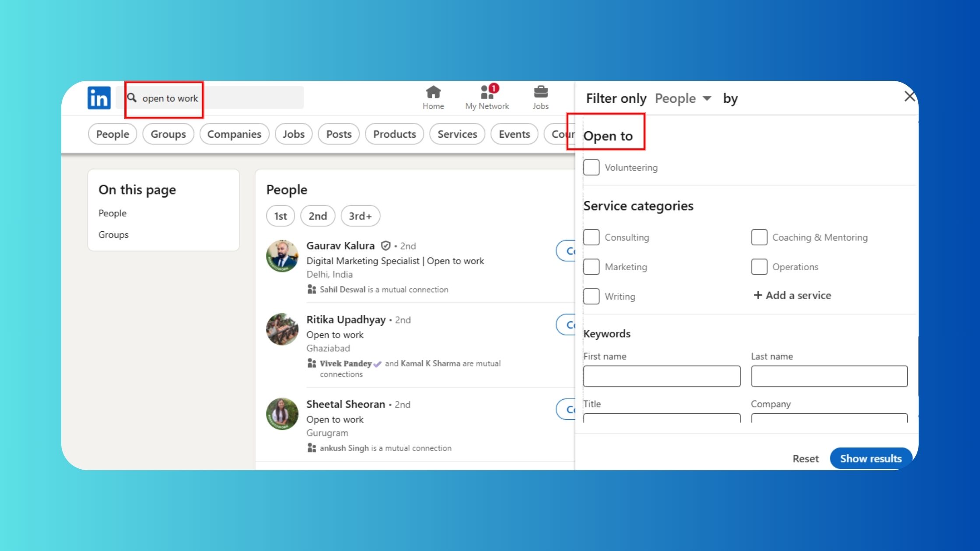
Task: Open Sheetal Sheoran's profile name link
Action: (x=346, y=404)
